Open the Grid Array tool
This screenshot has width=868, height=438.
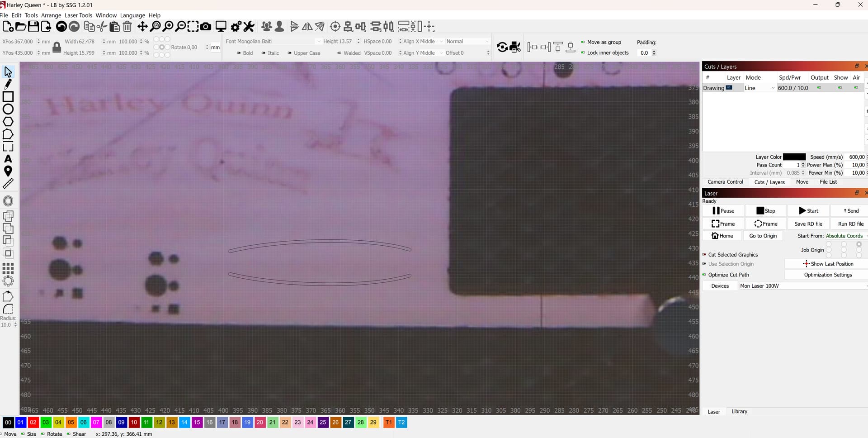point(8,268)
